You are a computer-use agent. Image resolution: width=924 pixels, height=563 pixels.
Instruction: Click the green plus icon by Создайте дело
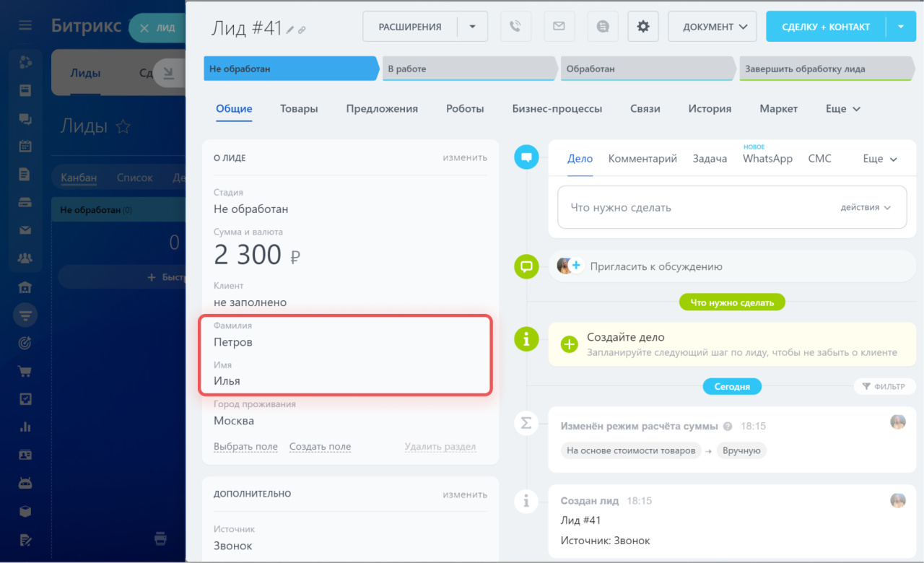pos(570,344)
